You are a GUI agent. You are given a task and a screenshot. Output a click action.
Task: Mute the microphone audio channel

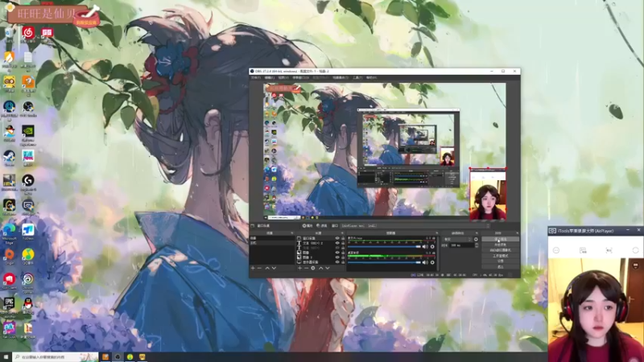(x=425, y=247)
